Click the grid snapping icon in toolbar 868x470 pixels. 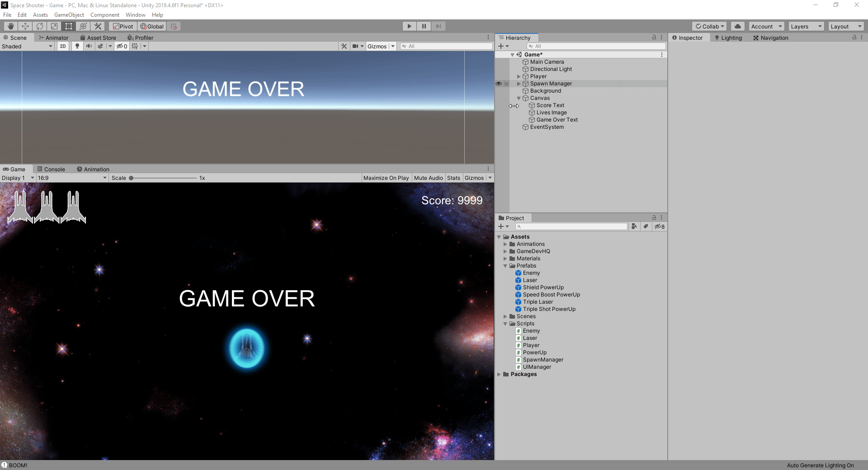pos(174,26)
